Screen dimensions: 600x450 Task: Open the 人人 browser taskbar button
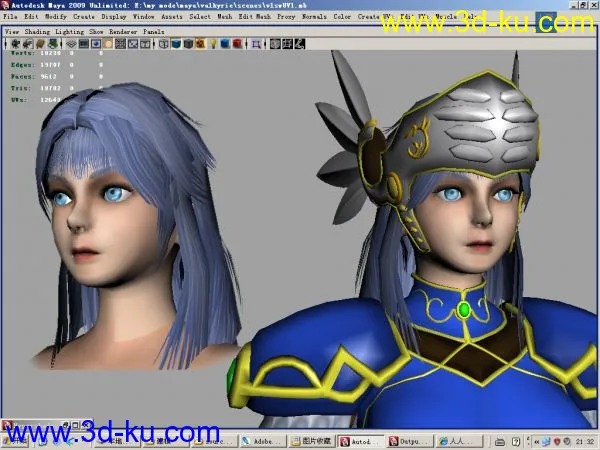pyautogui.click(x=459, y=441)
